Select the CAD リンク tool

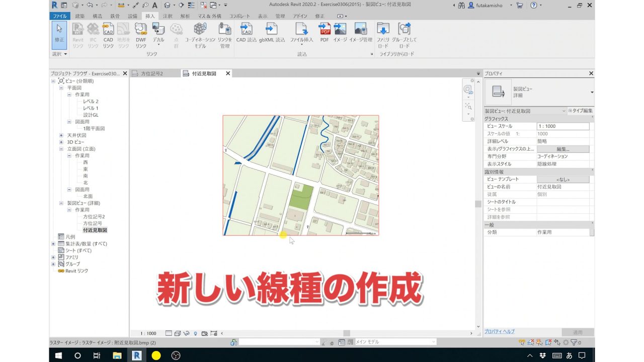(x=108, y=35)
